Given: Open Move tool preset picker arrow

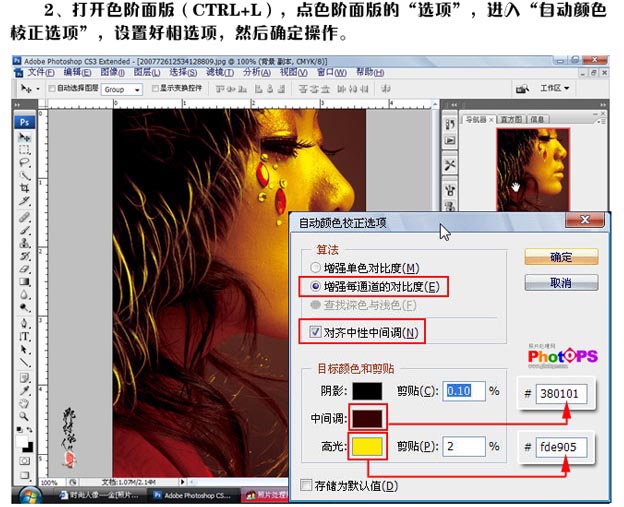Looking at the screenshot, I should (x=38, y=89).
